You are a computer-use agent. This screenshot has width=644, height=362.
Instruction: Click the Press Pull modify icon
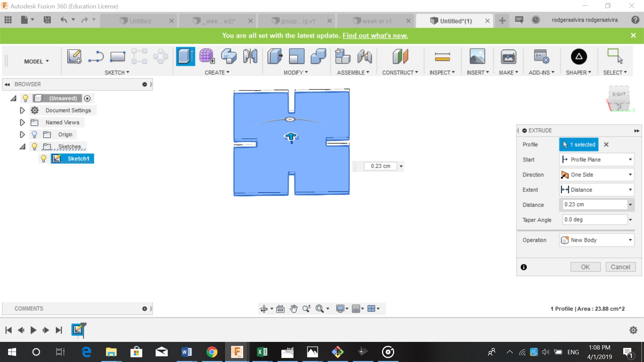pos(275,56)
